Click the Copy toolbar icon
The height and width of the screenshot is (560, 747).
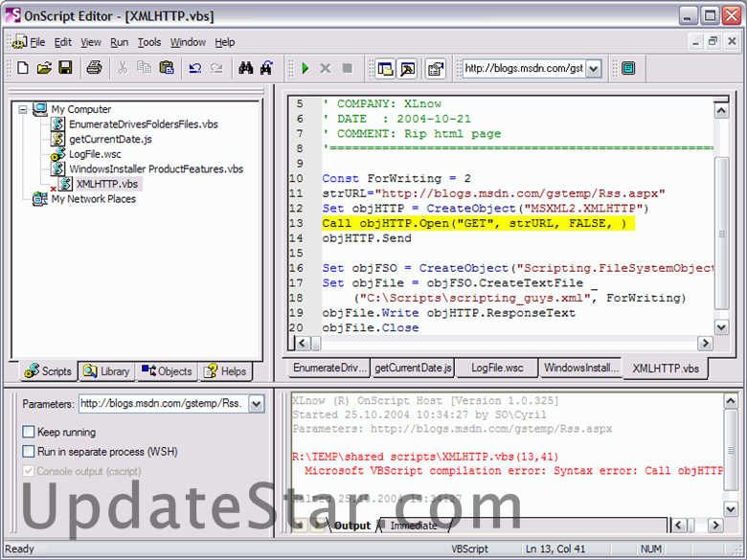(144, 68)
